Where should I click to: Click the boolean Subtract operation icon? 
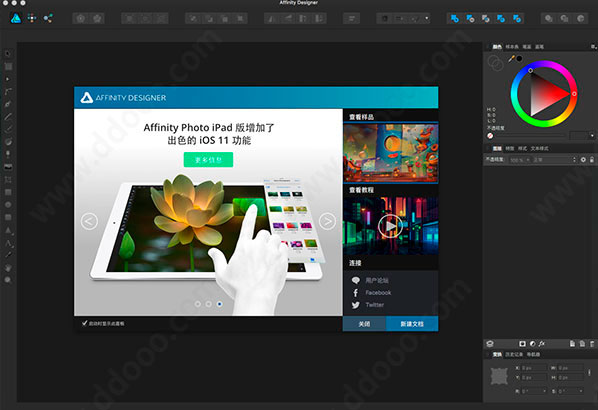470,18
